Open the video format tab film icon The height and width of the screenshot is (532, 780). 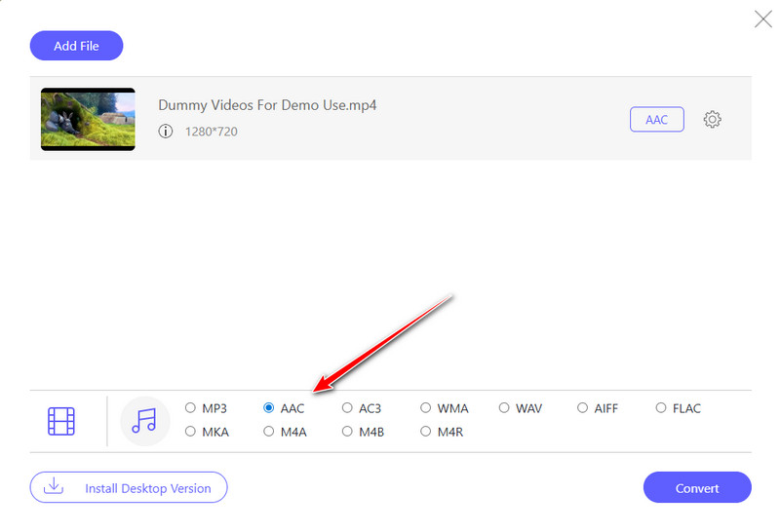(x=61, y=421)
